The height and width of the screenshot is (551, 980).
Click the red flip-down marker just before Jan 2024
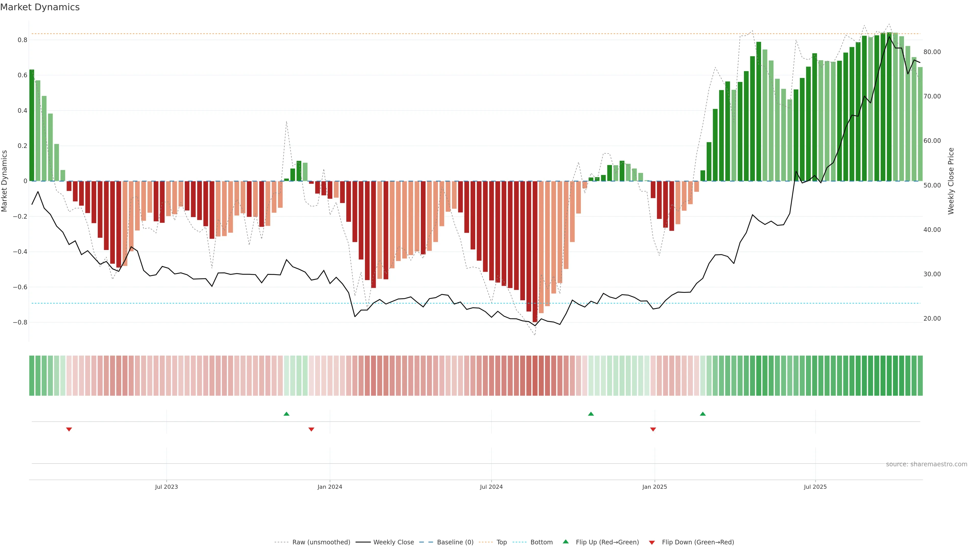[x=311, y=429]
